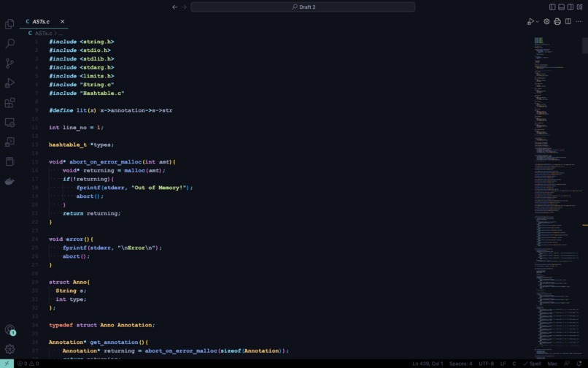Click on "String s;" struct member line

click(71, 291)
